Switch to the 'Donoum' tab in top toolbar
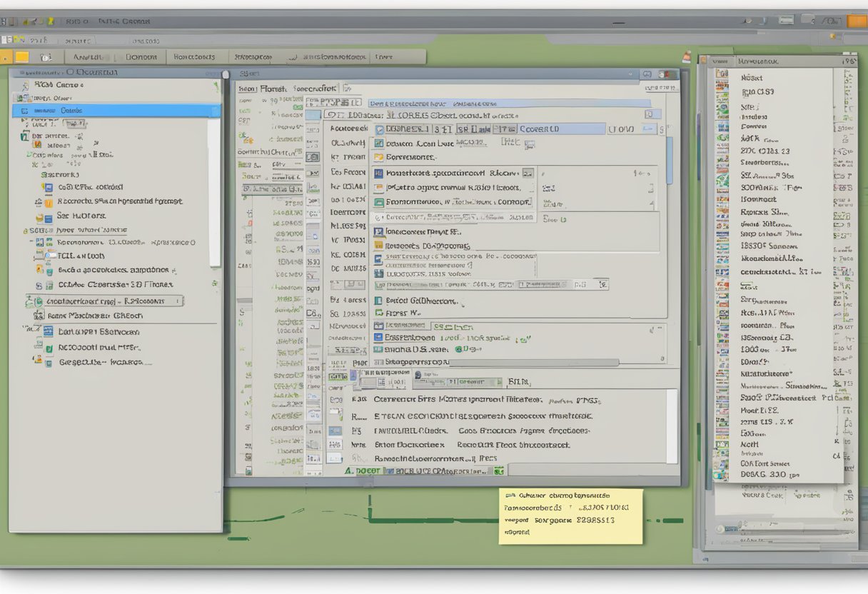Screen dimensions: 868x594 pyautogui.click(x=140, y=57)
